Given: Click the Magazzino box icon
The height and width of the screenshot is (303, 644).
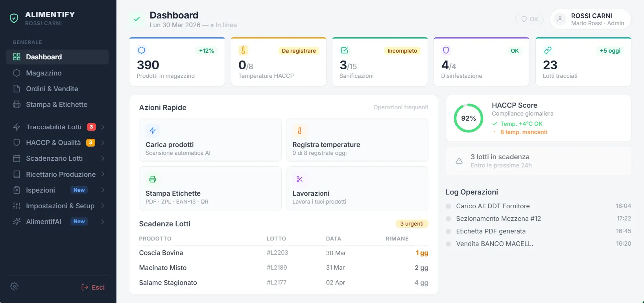Looking at the screenshot, I should pyautogui.click(x=17, y=73).
